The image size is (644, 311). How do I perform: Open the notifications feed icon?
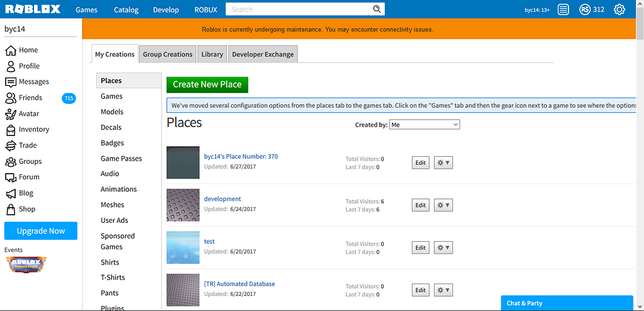click(563, 9)
